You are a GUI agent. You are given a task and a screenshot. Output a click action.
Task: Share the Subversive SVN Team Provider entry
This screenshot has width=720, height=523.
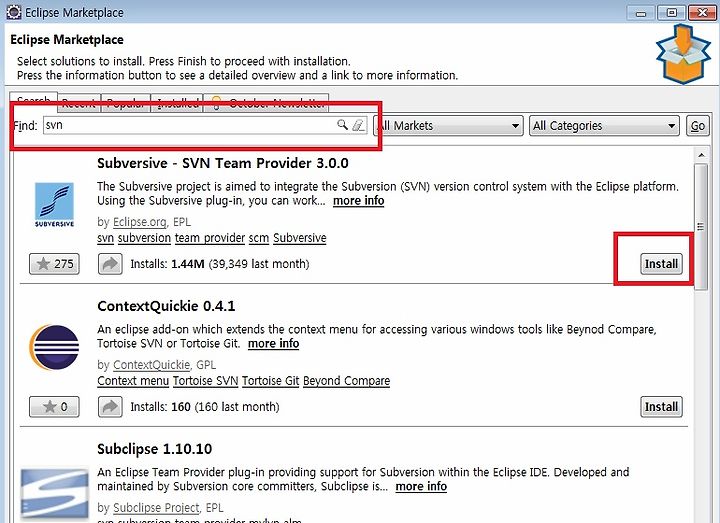pyautogui.click(x=110, y=264)
